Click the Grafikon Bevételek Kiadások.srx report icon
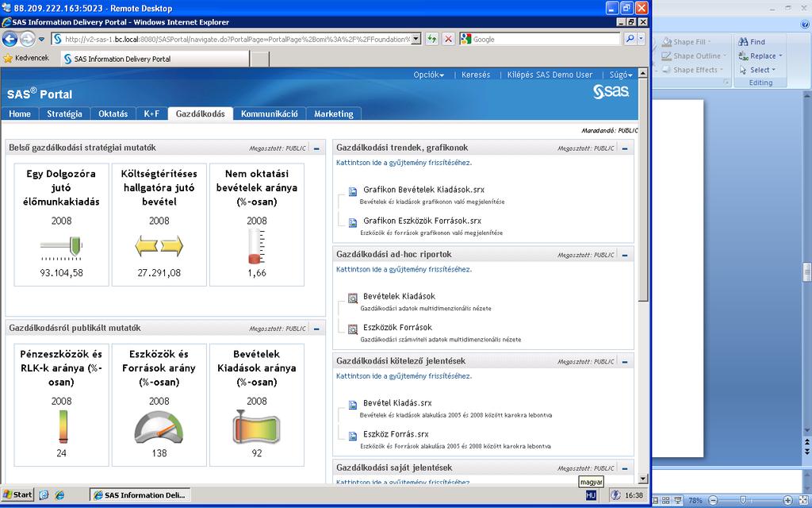812x508 pixels. 353,191
